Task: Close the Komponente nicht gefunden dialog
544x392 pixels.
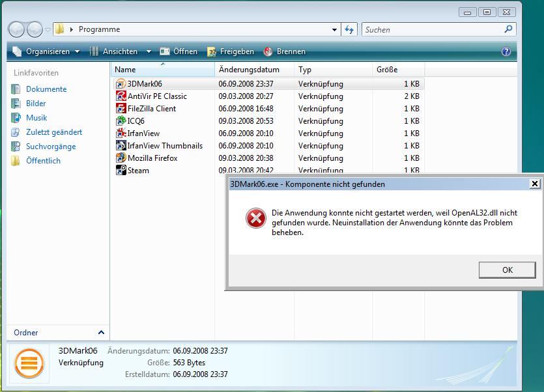Action: [x=535, y=184]
